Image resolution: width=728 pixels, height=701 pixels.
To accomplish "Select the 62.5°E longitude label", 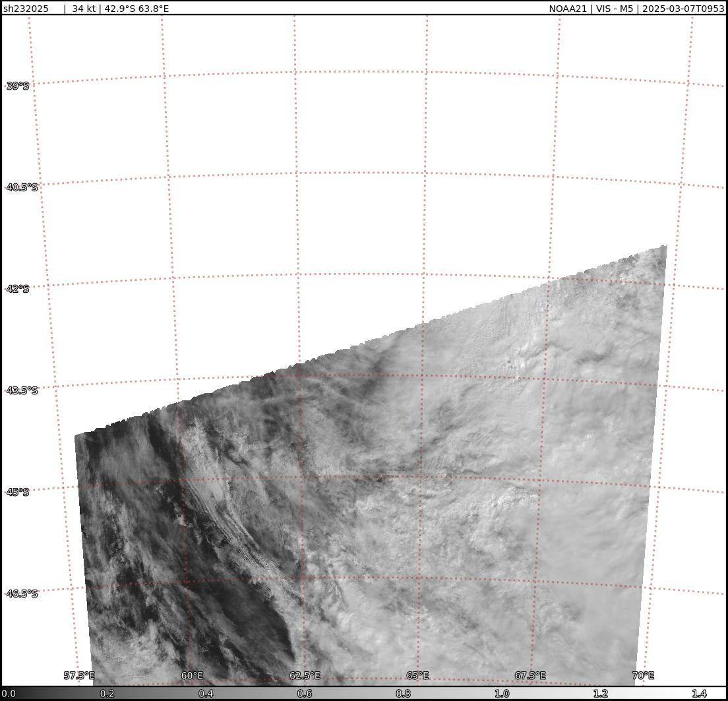I will 305,675.
